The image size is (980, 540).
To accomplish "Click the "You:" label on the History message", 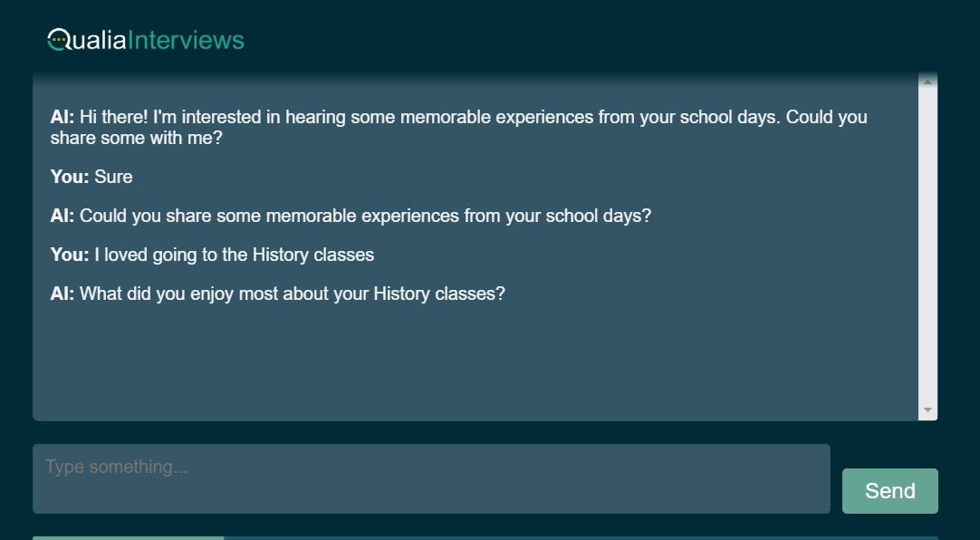I will [70, 255].
